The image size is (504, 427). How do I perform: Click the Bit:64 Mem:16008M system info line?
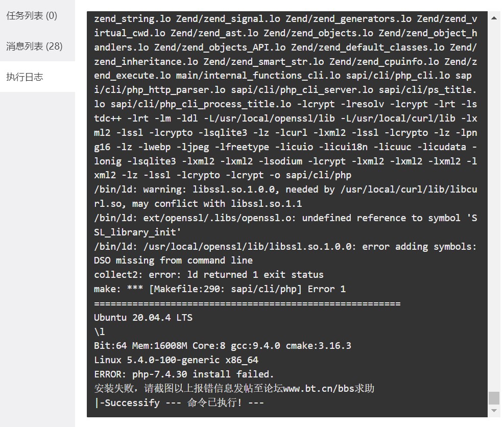[x=223, y=346]
